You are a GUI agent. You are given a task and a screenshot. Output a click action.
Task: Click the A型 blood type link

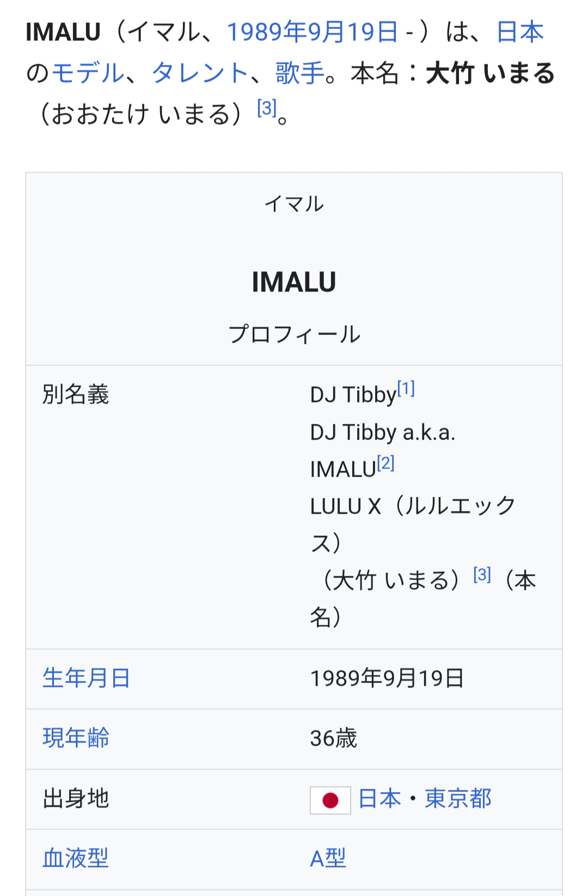(328, 859)
